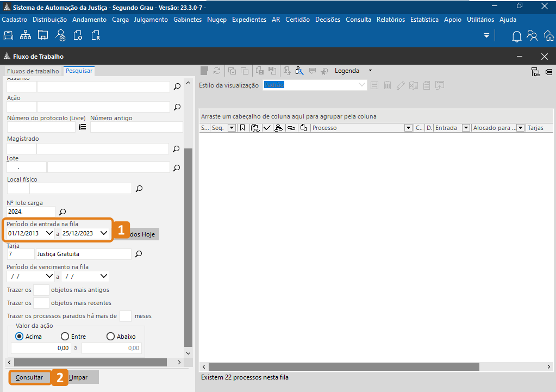Click the chain link column header icon

coord(291,128)
